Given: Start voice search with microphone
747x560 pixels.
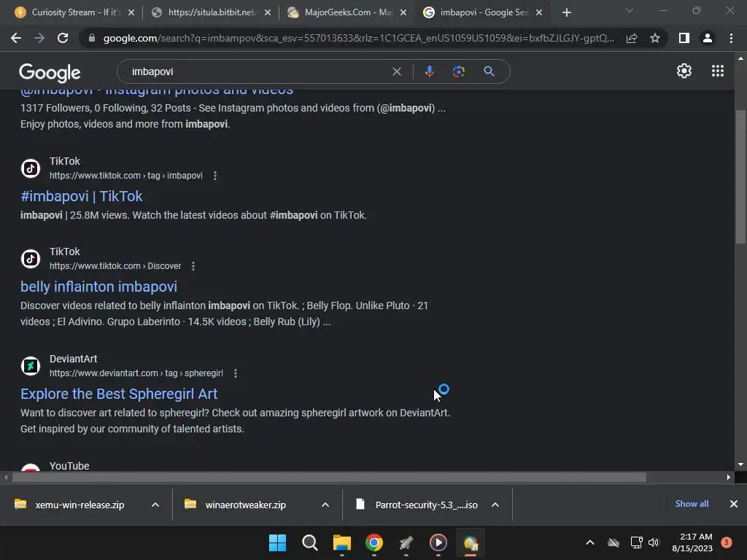Looking at the screenshot, I should [429, 71].
